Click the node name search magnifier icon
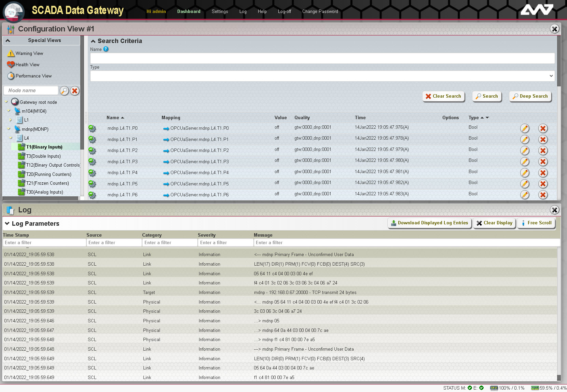 point(64,90)
